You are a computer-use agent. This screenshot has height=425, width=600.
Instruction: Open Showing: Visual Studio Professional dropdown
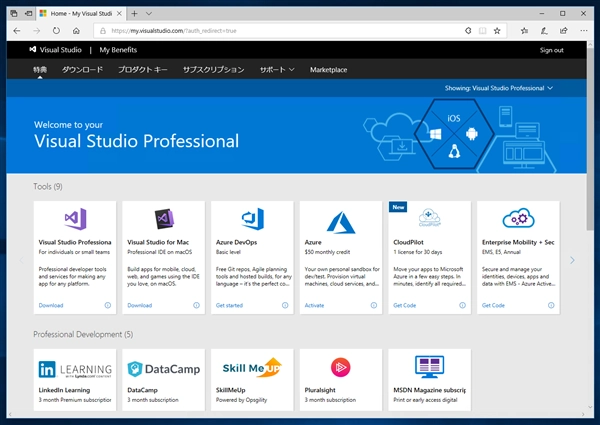point(499,88)
